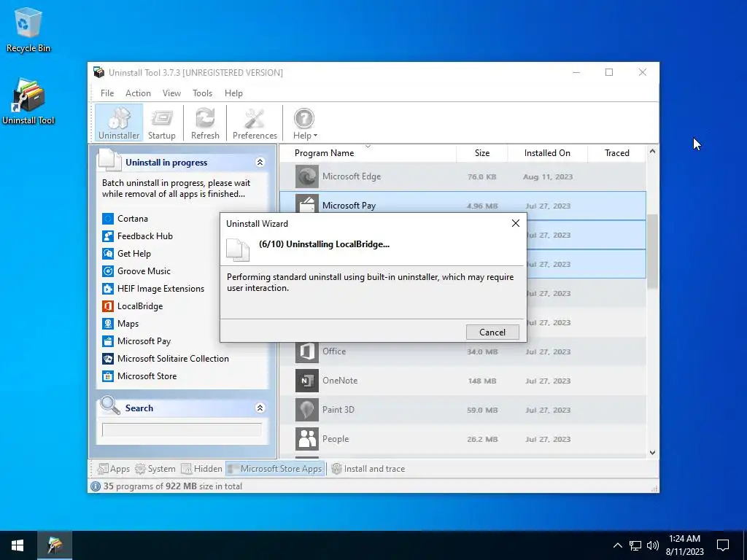Click the program list scrollbar thumb
Viewport: 747px width, 560px height.
pyautogui.click(x=652, y=251)
